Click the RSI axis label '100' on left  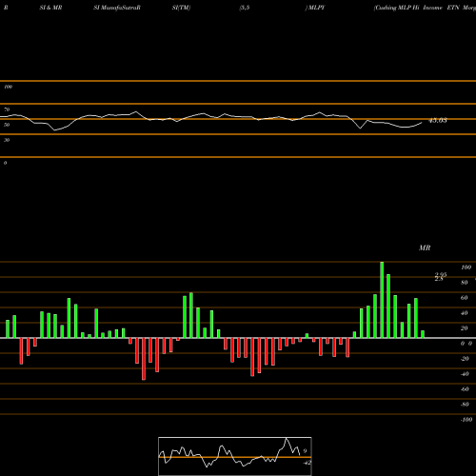point(9,87)
